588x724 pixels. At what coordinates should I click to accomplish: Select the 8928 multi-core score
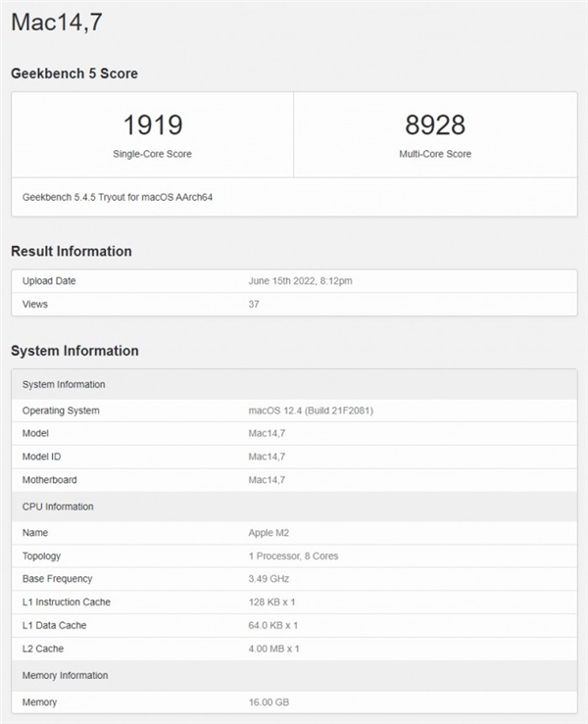click(435, 124)
